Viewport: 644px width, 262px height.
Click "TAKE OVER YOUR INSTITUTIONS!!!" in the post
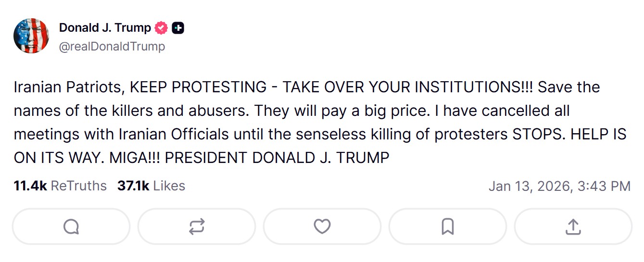point(409,87)
